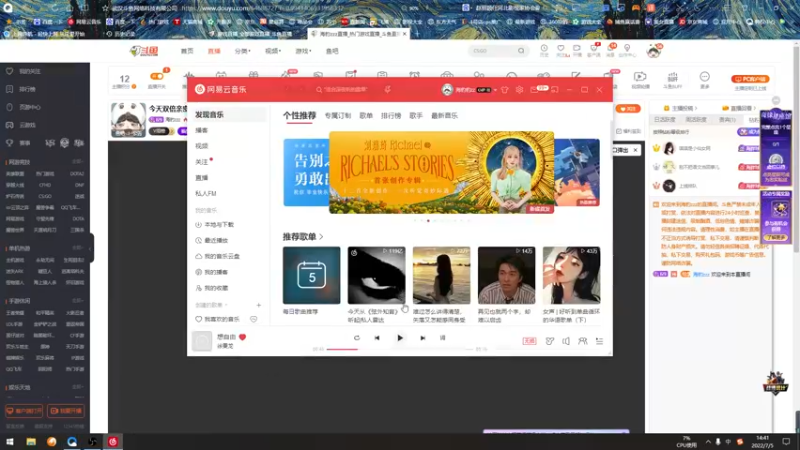Select the 个性推荐 tab
The image size is (800, 450).
click(x=299, y=116)
